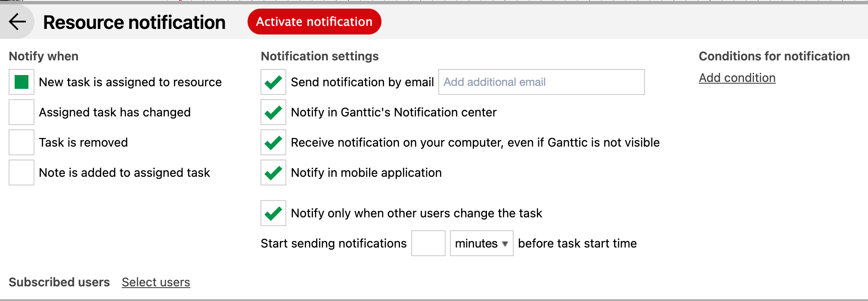Image resolution: width=868 pixels, height=301 pixels.
Task: Toggle Notify in mobile application checkbox
Action: coord(273,172)
